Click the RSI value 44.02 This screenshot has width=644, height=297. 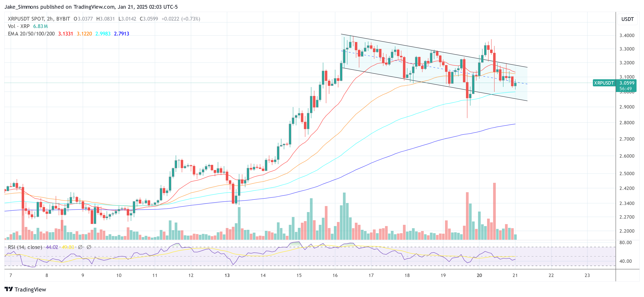tap(52, 247)
